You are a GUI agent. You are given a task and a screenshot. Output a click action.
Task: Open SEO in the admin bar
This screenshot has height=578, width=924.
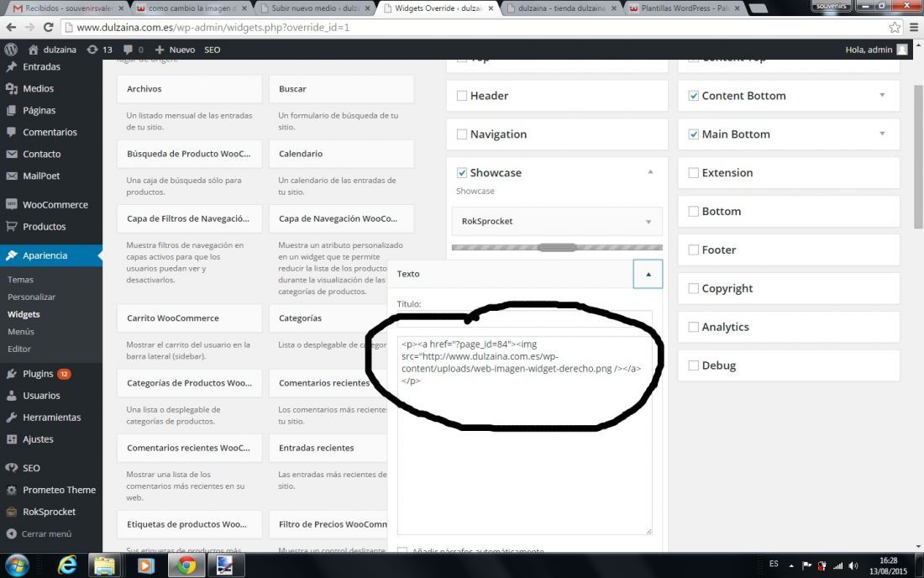pyautogui.click(x=213, y=50)
